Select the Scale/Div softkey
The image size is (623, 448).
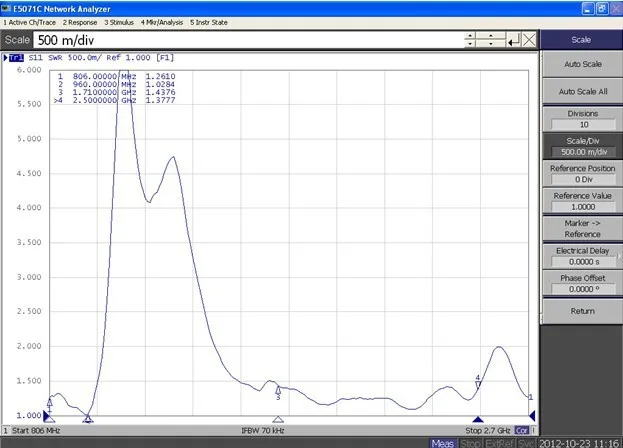click(x=582, y=147)
